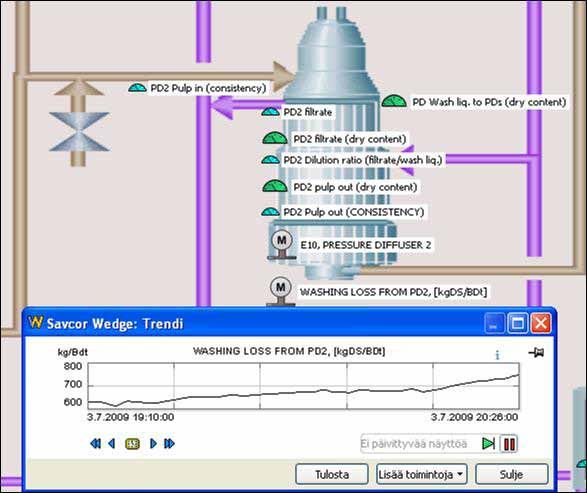
Task: Click the Tulosta print button
Action: pyautogui.click(x=332, y=474)
